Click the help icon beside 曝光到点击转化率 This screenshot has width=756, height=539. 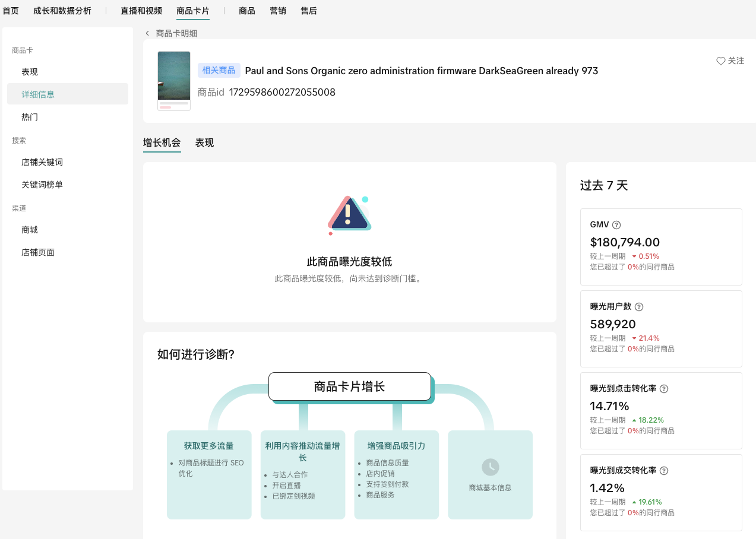click(664, 389)
